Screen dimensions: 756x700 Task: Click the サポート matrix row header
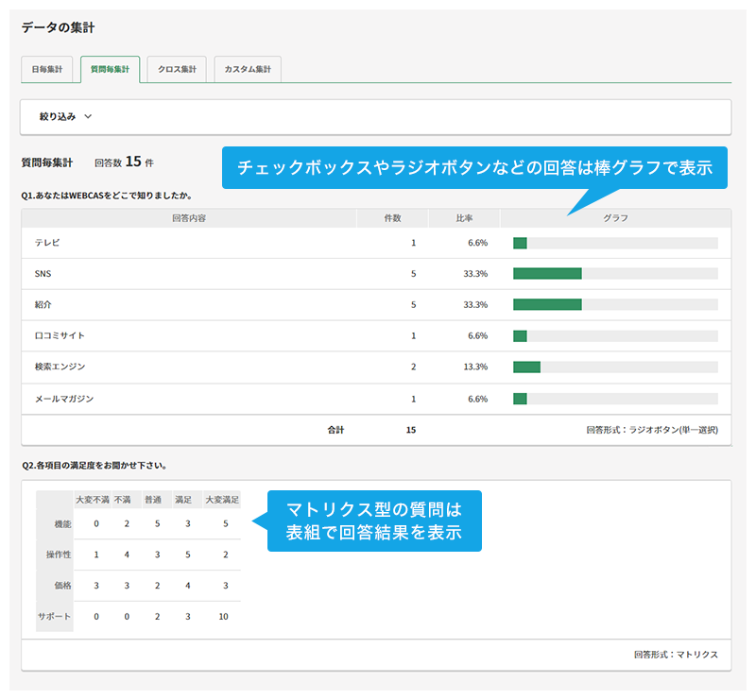[55, 616]
